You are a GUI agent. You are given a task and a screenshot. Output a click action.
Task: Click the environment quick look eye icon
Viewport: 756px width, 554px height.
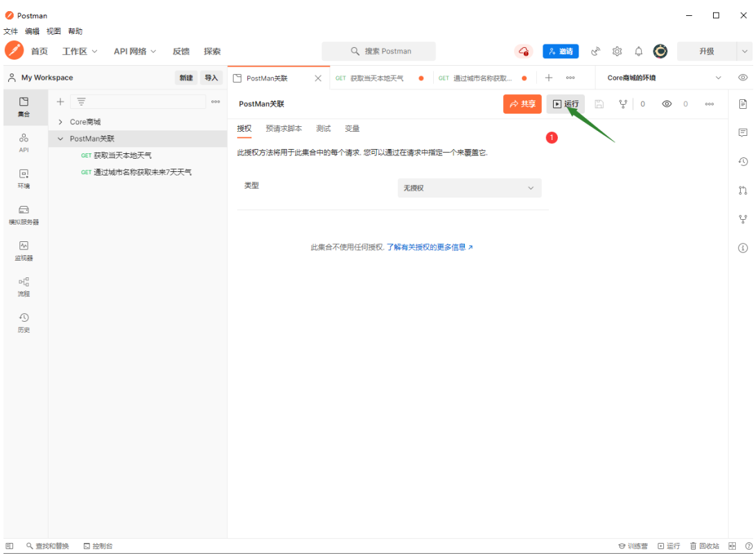[x=743, y=78]
